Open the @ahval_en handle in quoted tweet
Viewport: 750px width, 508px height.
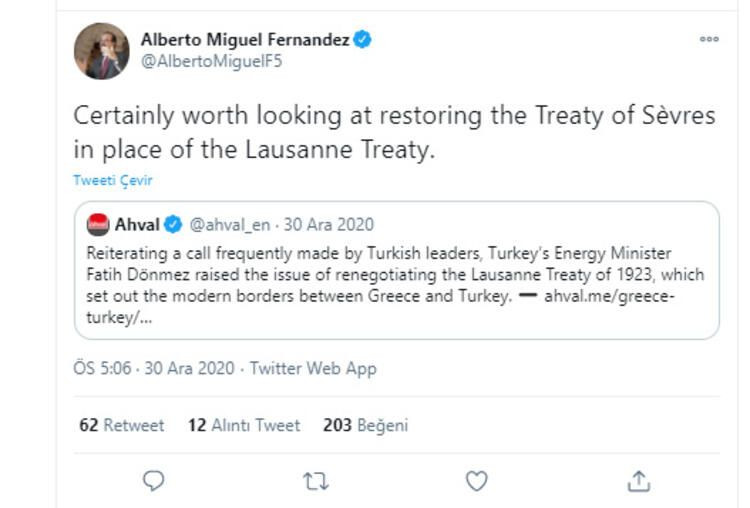[x=230, y=223]
